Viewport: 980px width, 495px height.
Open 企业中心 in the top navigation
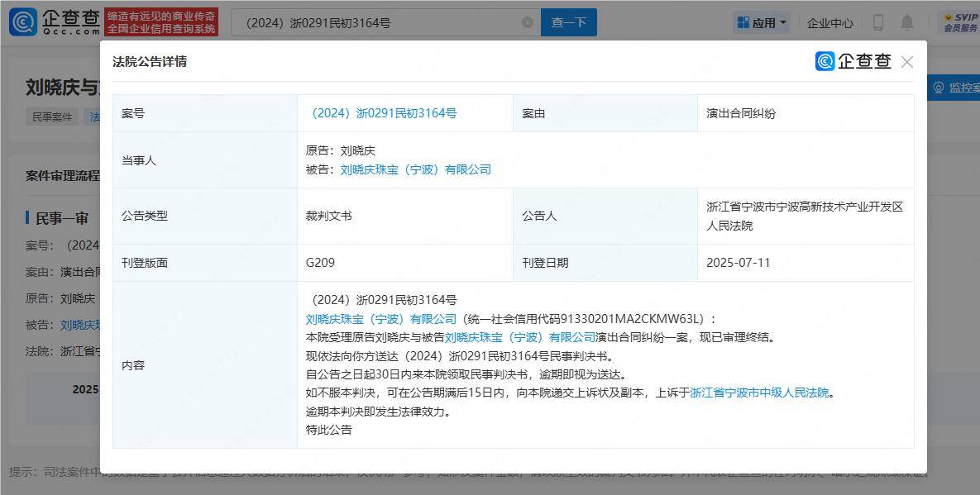830,23
